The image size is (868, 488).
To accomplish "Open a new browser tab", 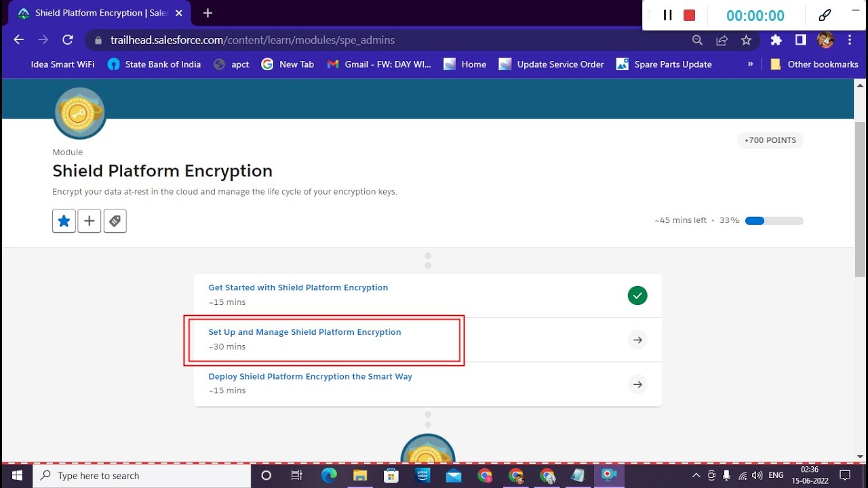I will pyautogui.click(x=208, y=13).
